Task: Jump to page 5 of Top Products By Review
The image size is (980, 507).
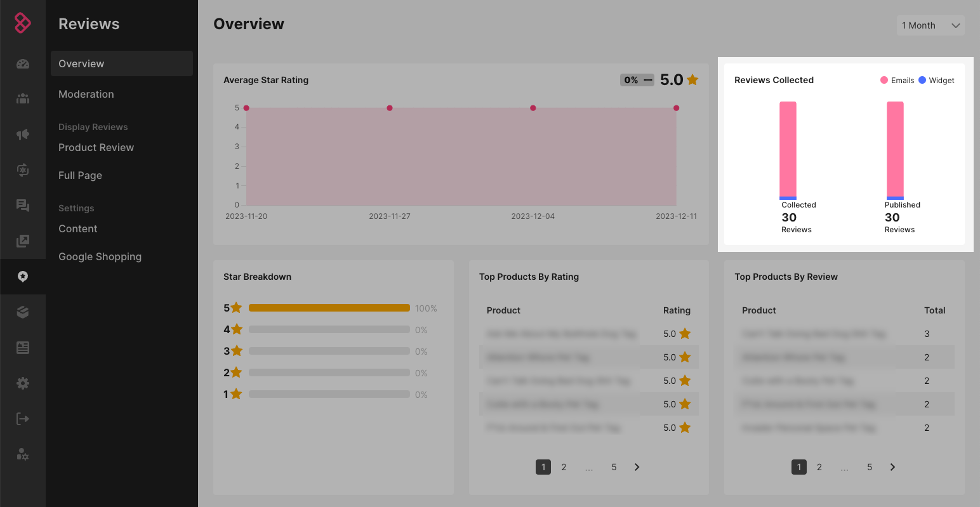Action: click(x=870, y=467)
